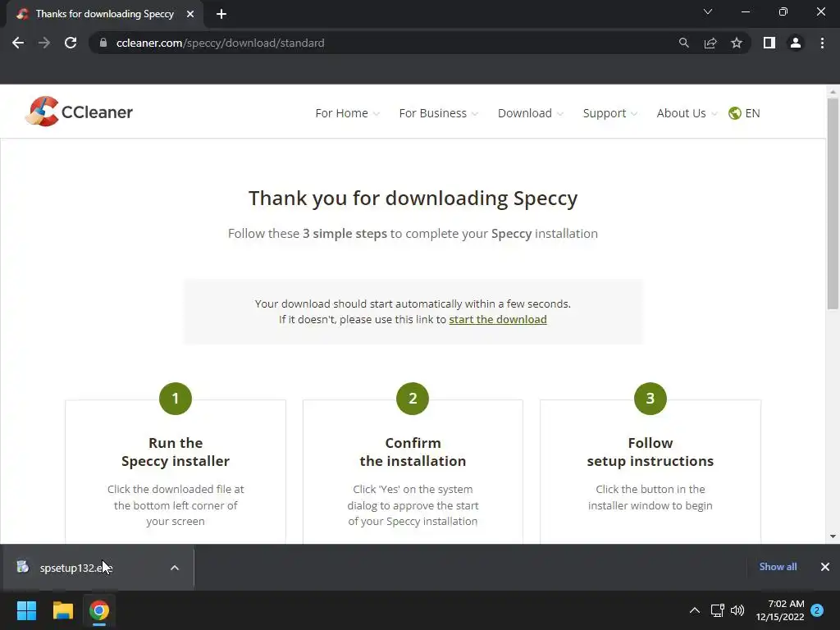Click the start the download link
This screenshot has width=840, height=630.
[498, 319]
